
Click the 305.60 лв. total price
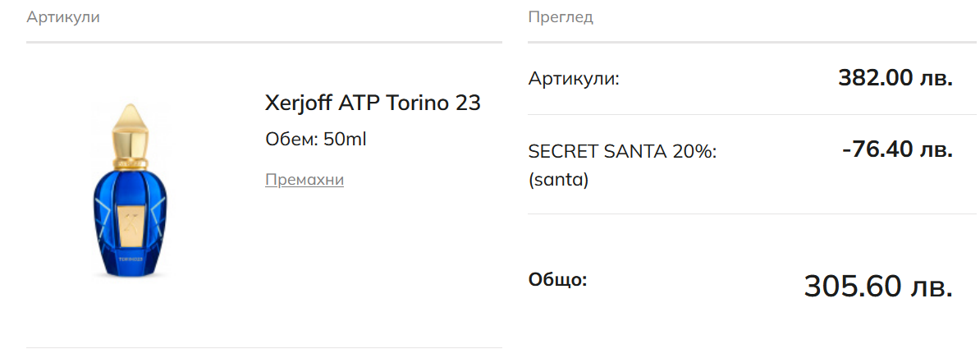coord(877,287)
